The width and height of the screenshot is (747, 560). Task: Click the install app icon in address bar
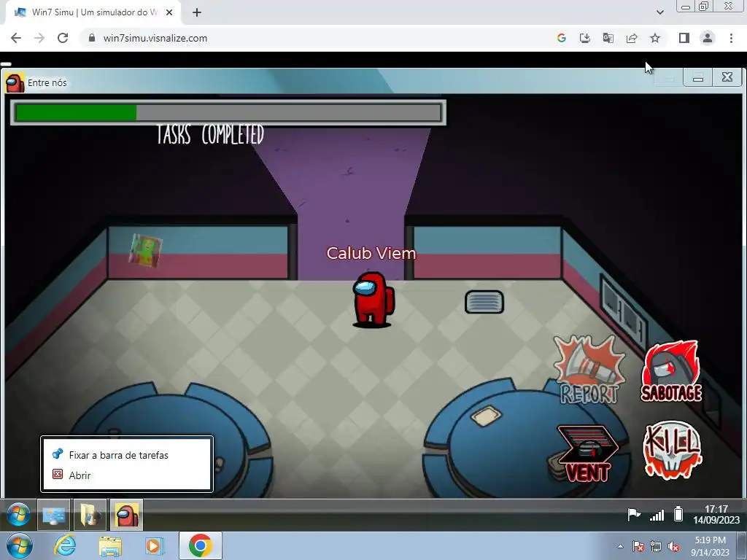585,38
